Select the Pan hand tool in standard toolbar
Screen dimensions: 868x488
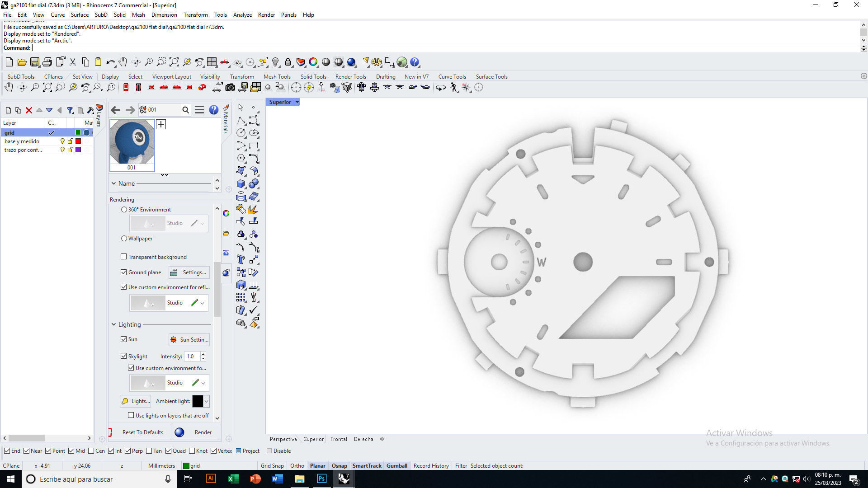click(x=123, y=62)
